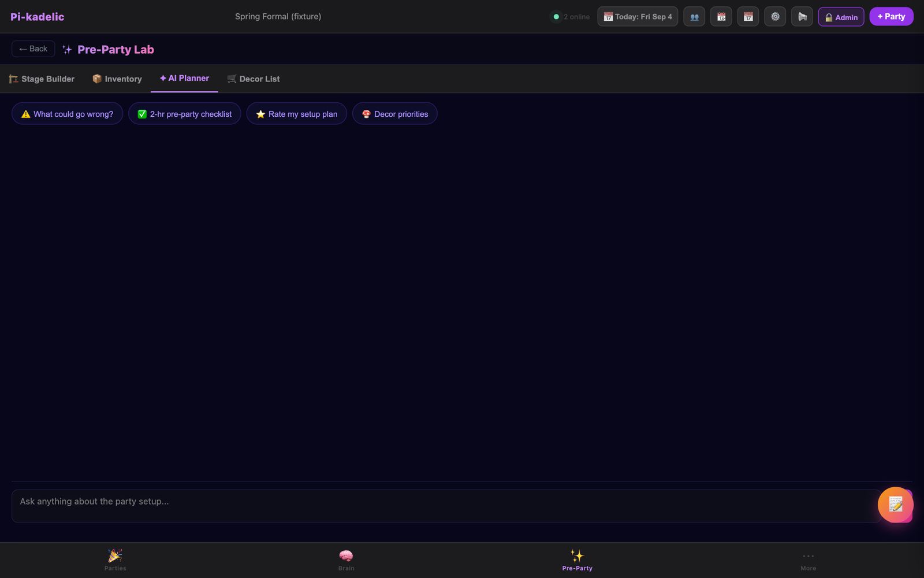Click the Today: Fri Sep 4 date button
This screenshot has width=924, height=578.
638,17
